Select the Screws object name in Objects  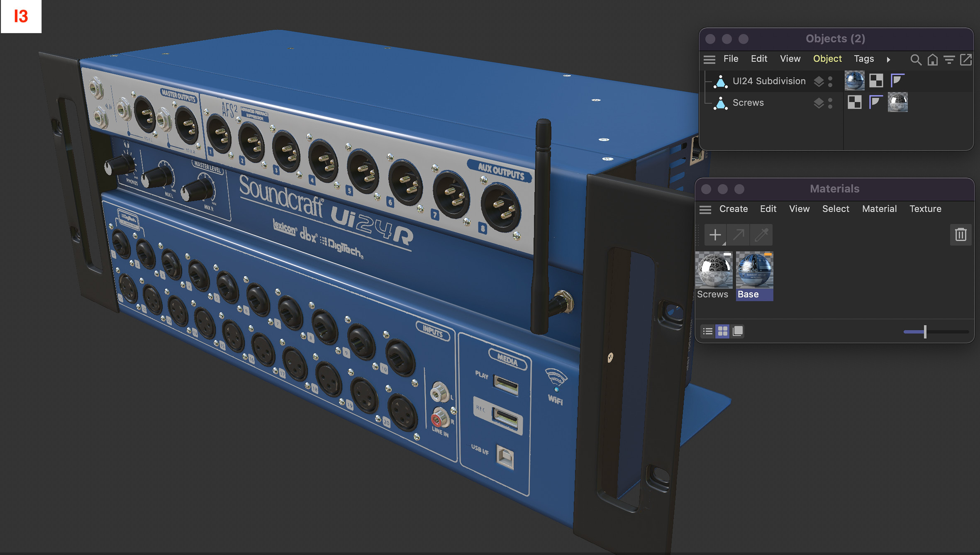point(748,103)
